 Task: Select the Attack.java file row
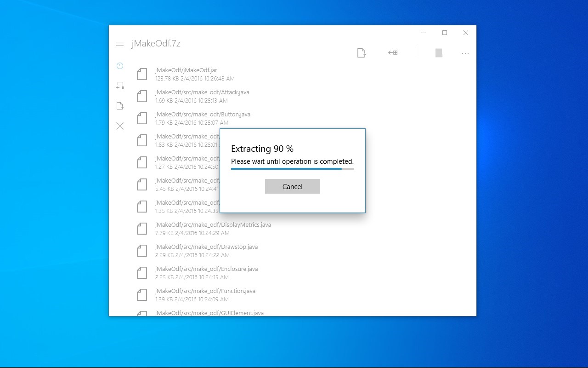pos(303,96)
